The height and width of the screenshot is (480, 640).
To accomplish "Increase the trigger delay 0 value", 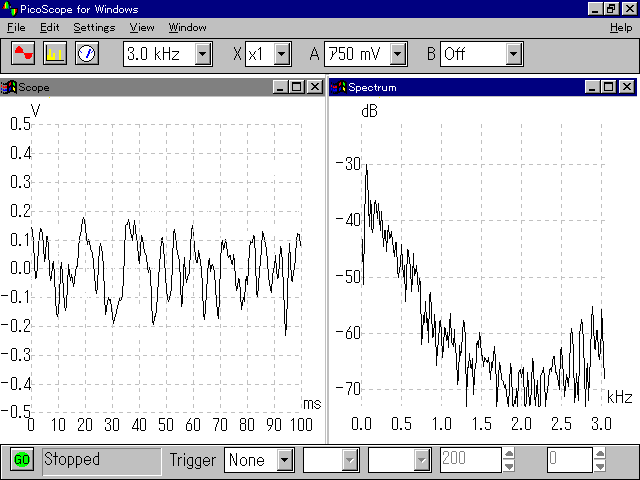I will (600, 453).
